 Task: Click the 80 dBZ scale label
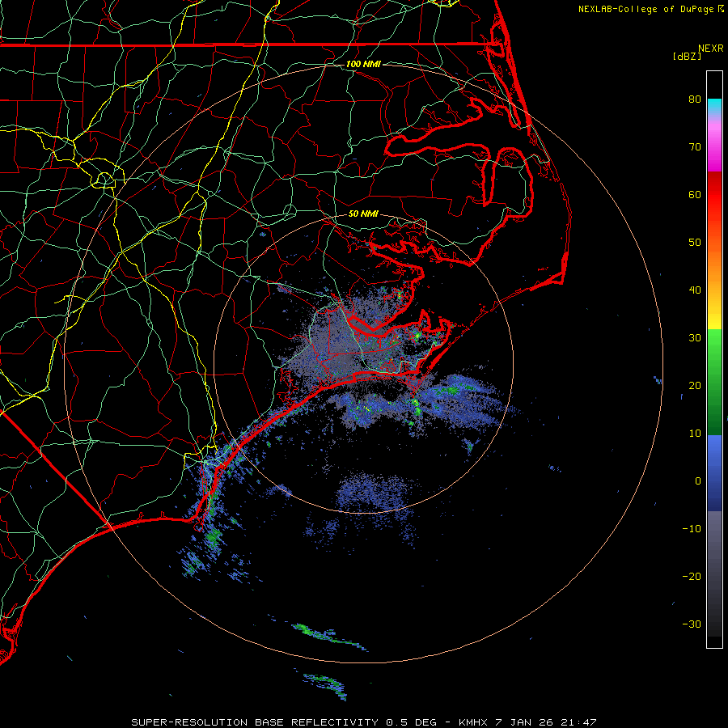coord(695,99)
